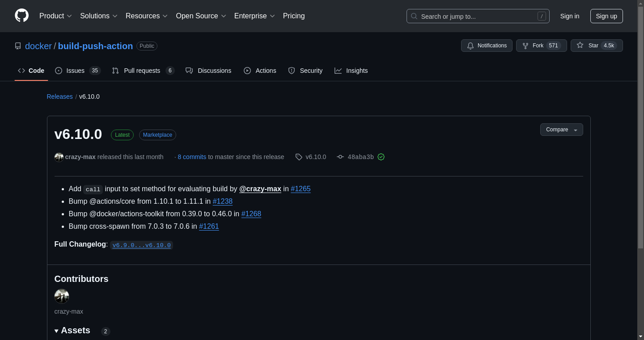
Task: Click the Notifications bell icon
Action: 470,46
